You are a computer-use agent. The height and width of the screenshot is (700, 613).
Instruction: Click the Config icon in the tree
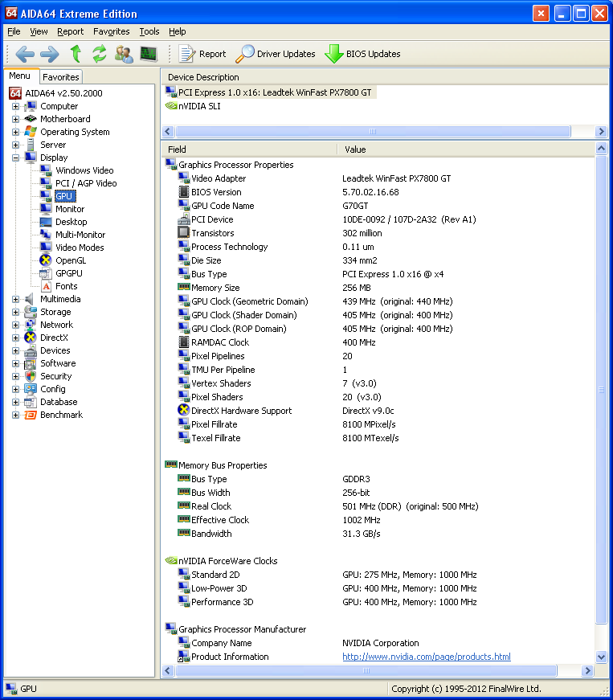point(31,389)
